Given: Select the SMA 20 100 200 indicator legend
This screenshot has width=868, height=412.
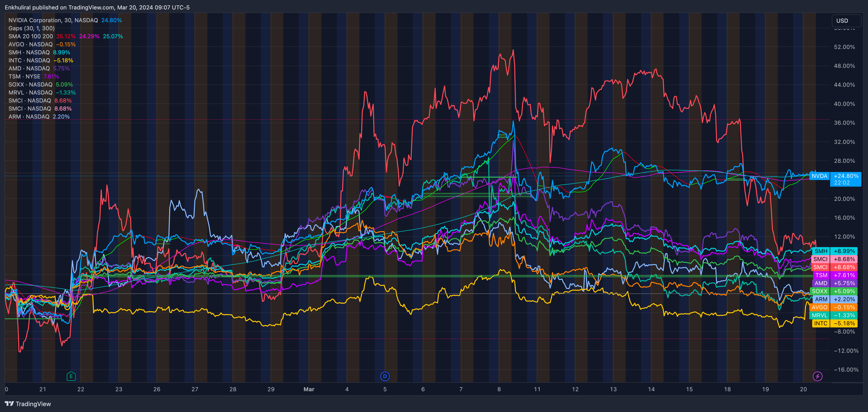Looking at the screenshot, I should coord(31,36).
